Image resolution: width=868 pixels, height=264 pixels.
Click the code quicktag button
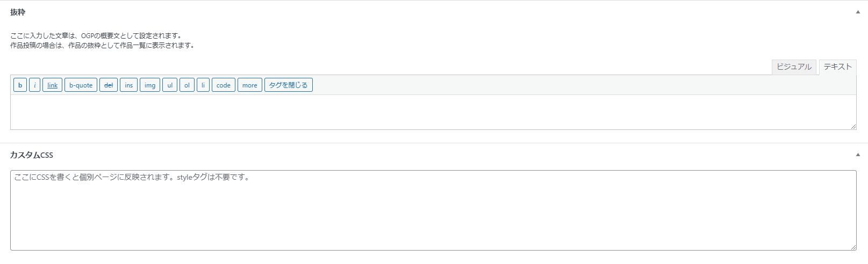[x=224, y=85]
